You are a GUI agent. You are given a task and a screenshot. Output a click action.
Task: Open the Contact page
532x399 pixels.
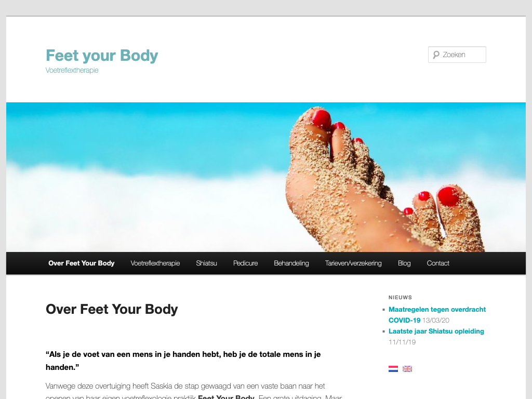coord(438,263)
